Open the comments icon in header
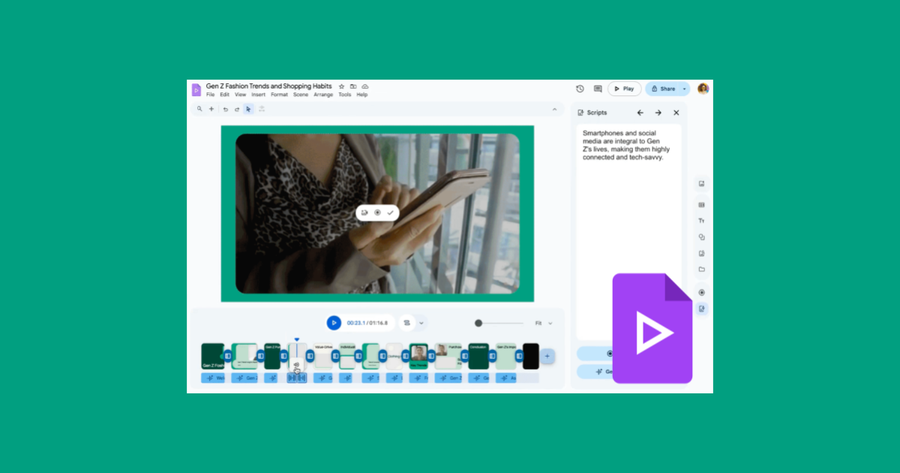Viewport: 900px width, 473px height. 598,89
